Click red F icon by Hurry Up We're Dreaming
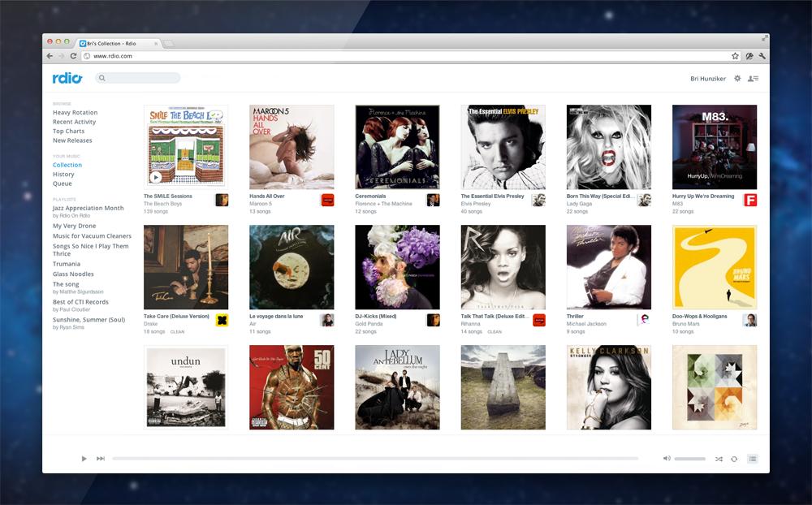The width and height of the screenshot is (812, 505). (x=749, y=200)
